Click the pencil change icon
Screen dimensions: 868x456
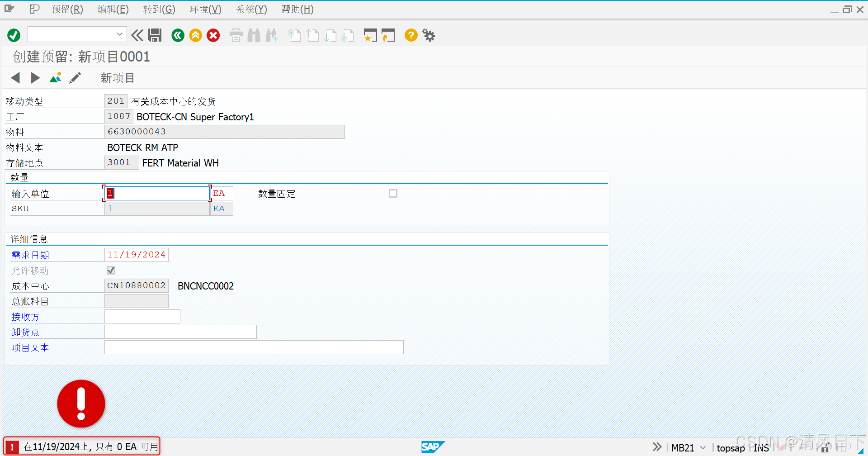click(75, 78)
